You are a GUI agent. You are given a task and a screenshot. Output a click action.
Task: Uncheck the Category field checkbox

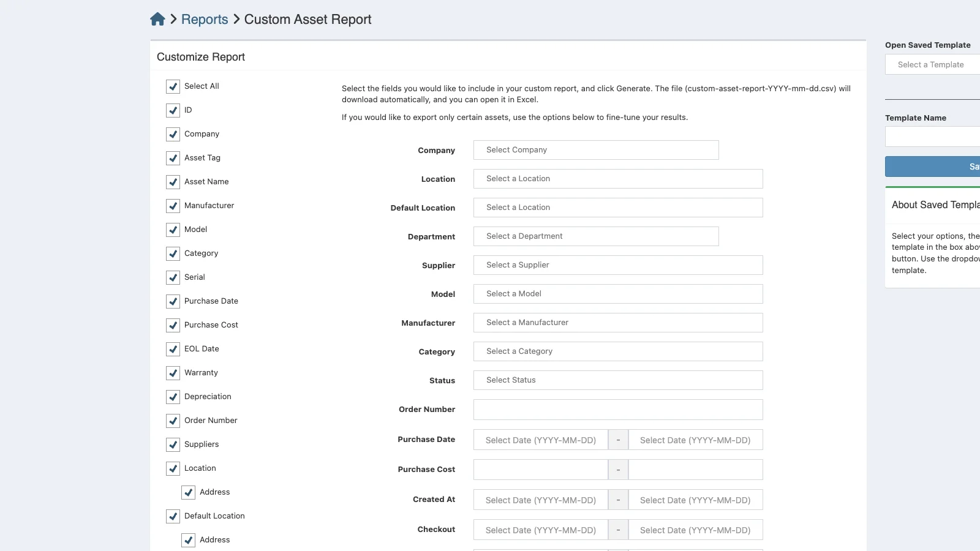[x=173, y=253]
